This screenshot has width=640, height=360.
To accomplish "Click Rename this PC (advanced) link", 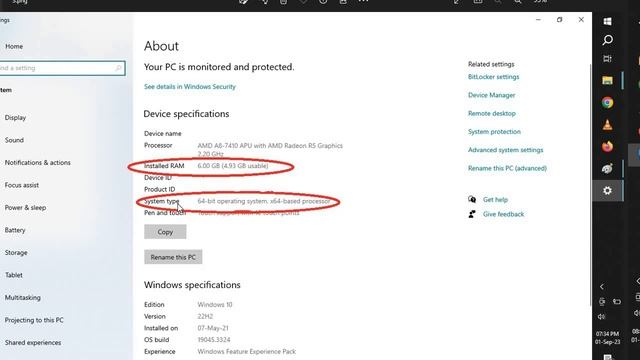I will [x=507, y=168].
